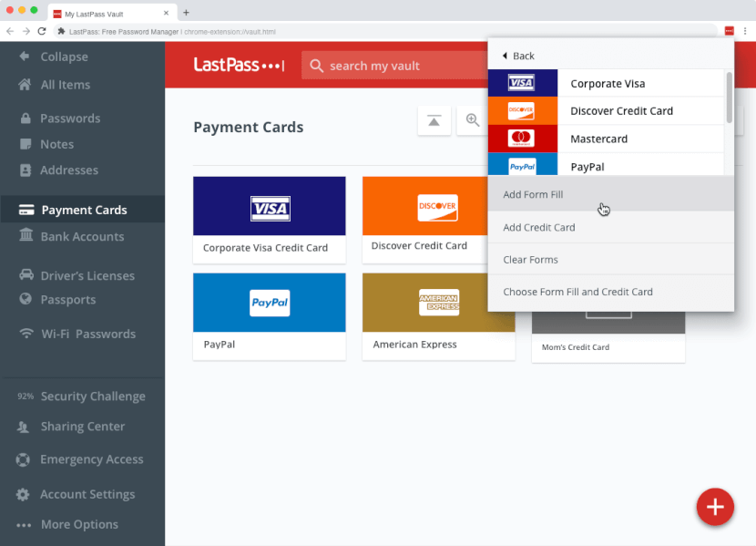Screen dimensions: 756x546
Task: Click the zoom-in magnifier toolbar button
Action: (x=473, y=120)
